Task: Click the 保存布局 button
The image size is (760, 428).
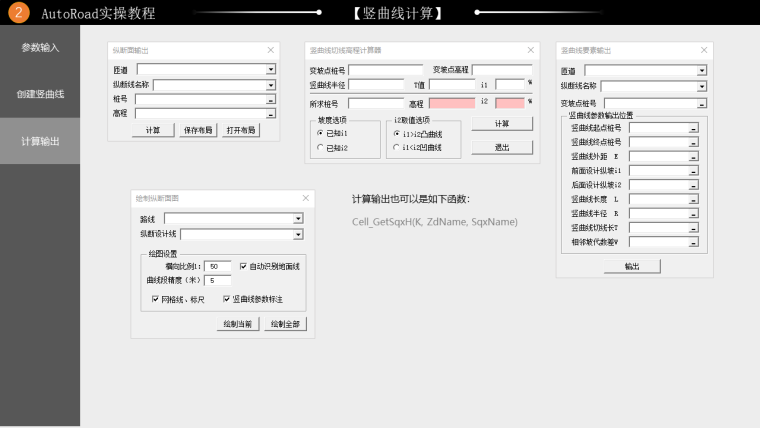Action: pos(197,130)
